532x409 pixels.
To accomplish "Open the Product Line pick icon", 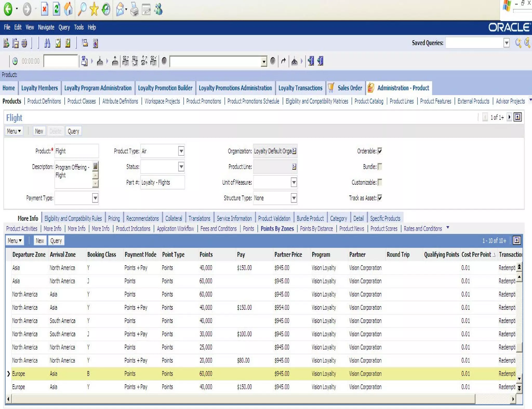I will tap(294, 167).
